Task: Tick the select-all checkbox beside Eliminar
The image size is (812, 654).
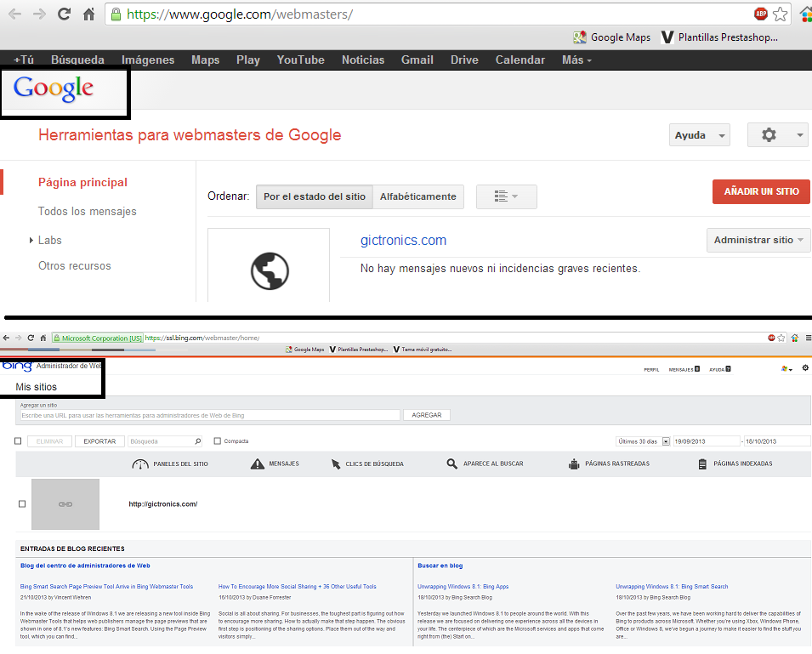Action: (18, 441)
